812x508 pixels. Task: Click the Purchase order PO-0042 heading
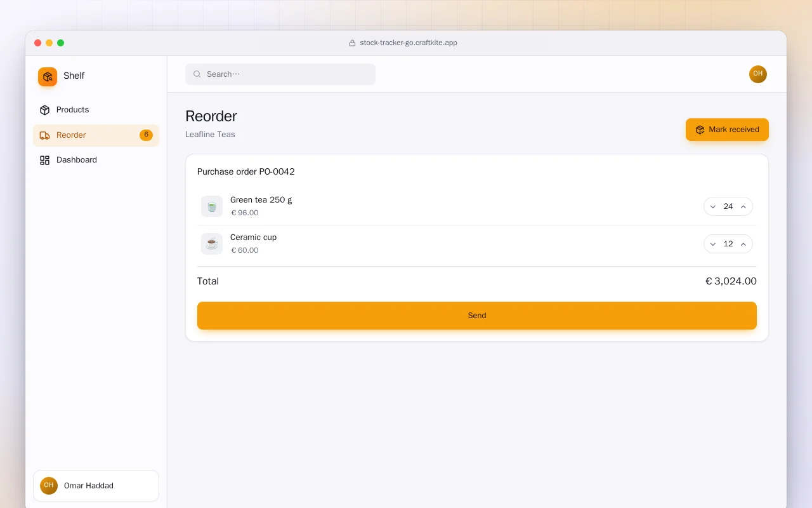246,172
